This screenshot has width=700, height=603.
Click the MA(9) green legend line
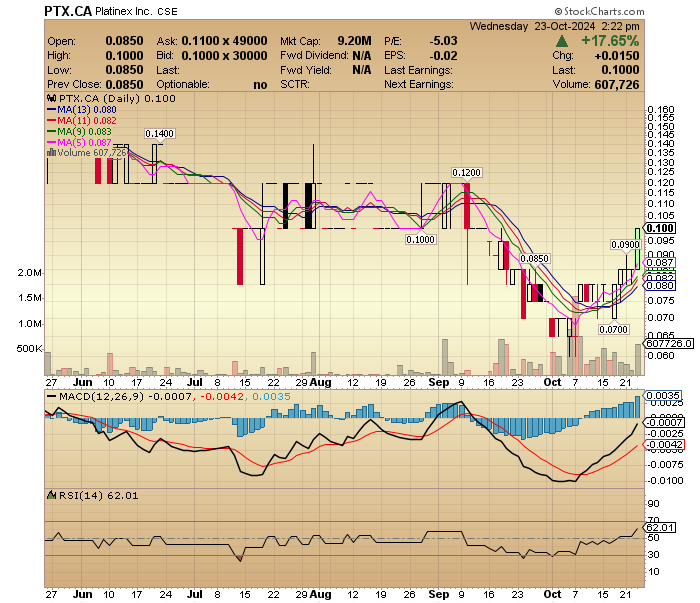coord(51,131)
